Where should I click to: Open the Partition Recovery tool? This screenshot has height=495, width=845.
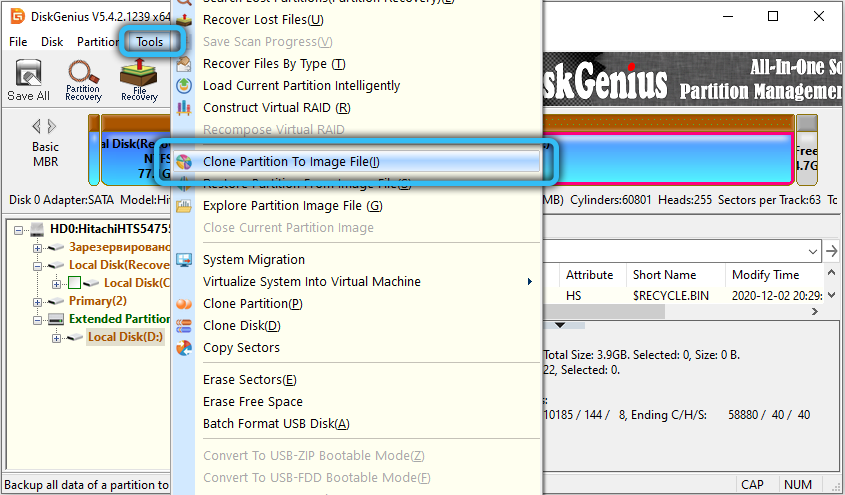click(83, 80)
